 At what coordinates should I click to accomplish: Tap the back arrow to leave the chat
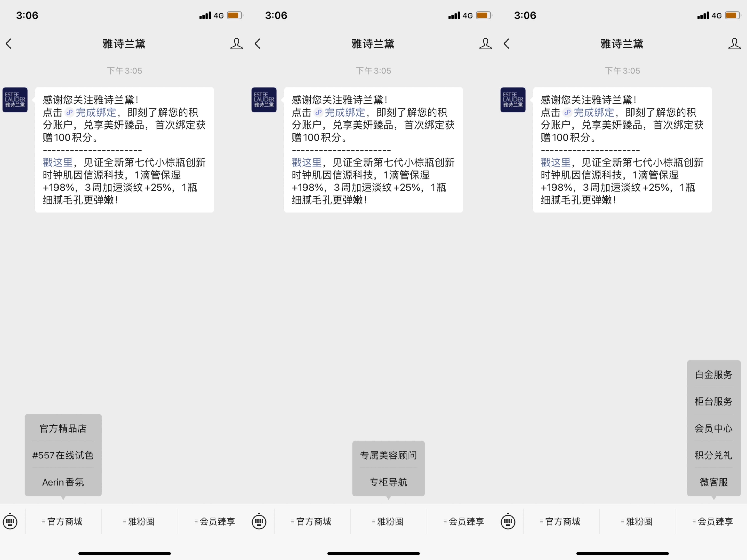click(x=9, y=43)
